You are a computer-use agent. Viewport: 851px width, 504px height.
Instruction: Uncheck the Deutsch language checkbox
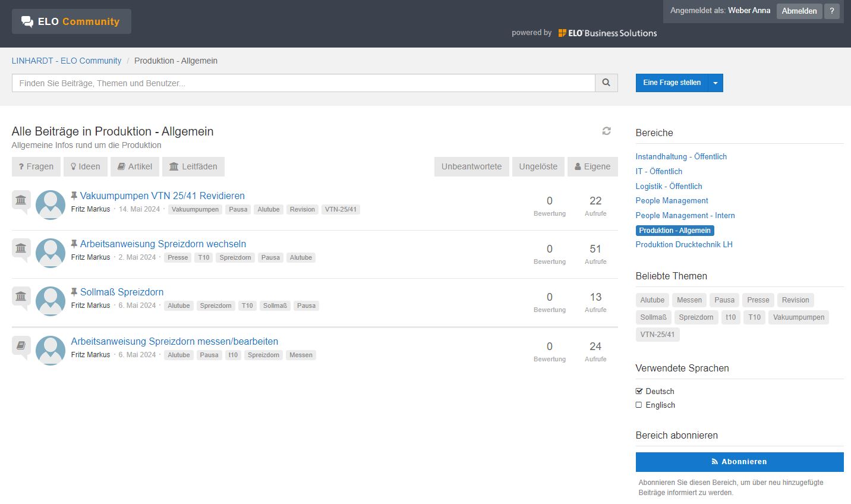coord(639,391)
